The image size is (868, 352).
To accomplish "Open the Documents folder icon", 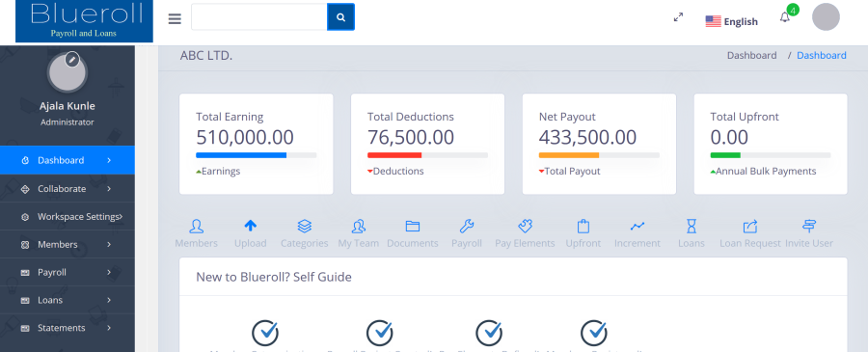I will (x=413, y=226).
